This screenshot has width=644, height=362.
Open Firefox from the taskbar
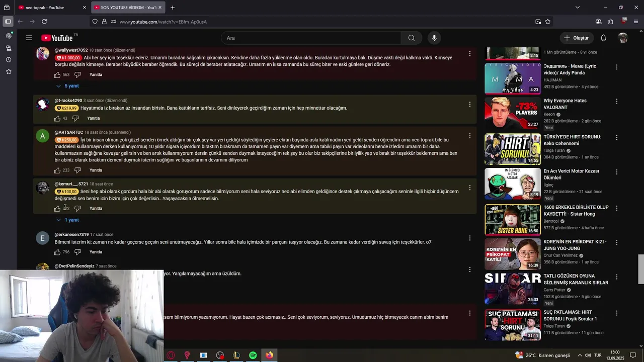tap(269, 355)
